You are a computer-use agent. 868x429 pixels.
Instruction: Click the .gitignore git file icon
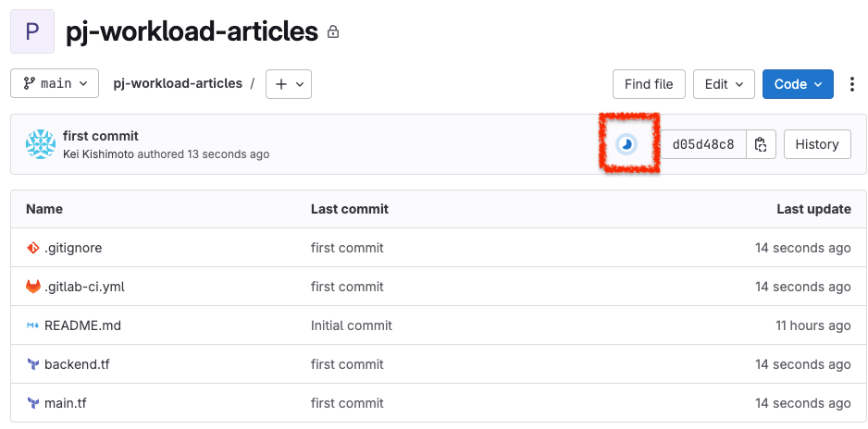[33, 248]
